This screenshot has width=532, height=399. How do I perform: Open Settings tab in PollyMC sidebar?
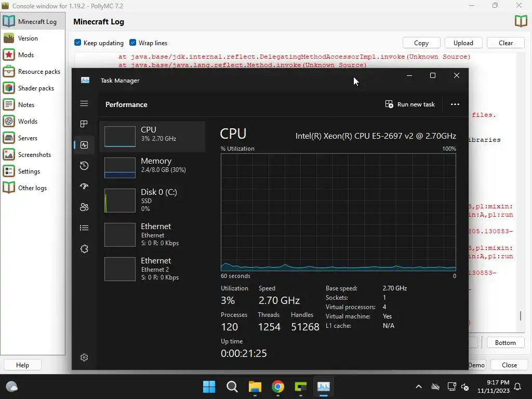pos(33,171)
